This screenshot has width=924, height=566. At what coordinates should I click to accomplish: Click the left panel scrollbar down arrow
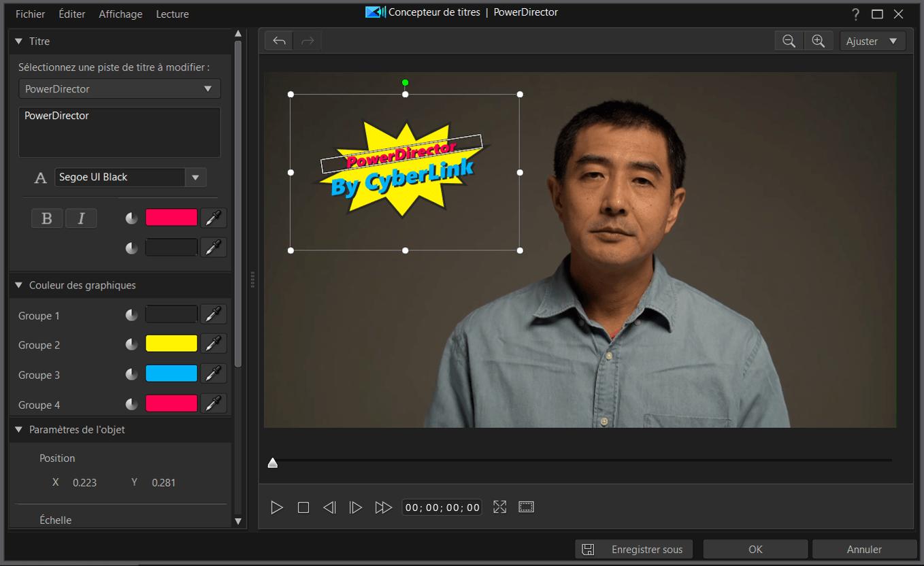238,521
